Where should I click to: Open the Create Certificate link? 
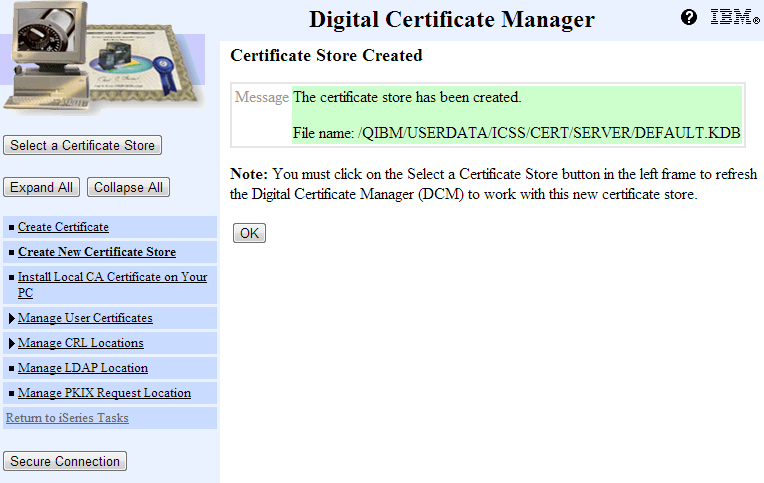coord(63,227)
